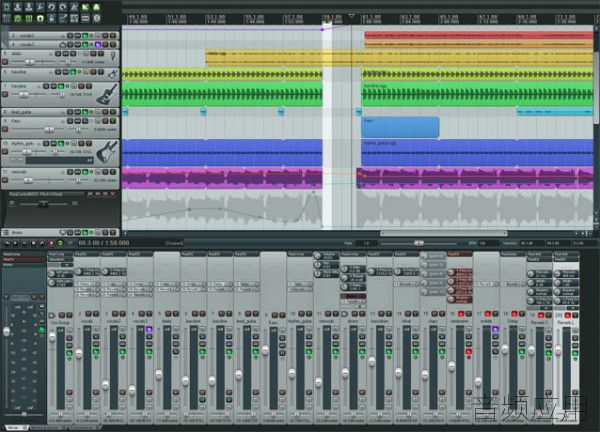
Task: Click the microphone icon on the lalala track
Action: (113, 56)
